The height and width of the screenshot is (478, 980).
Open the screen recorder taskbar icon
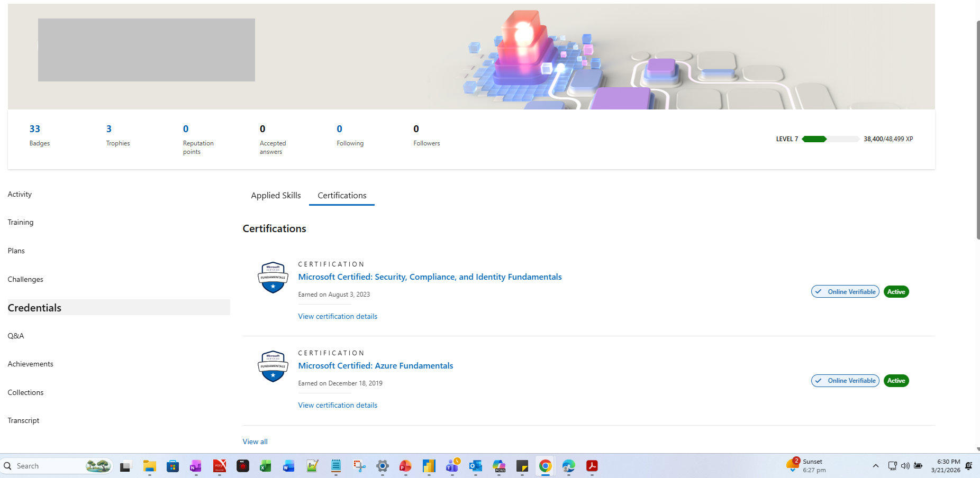(x=243, y=466)
